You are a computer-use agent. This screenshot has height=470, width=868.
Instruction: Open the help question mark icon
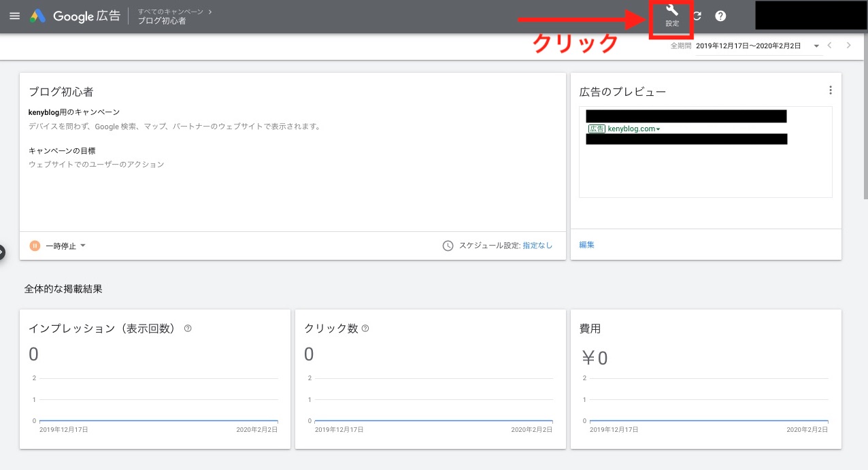[720, 16]
